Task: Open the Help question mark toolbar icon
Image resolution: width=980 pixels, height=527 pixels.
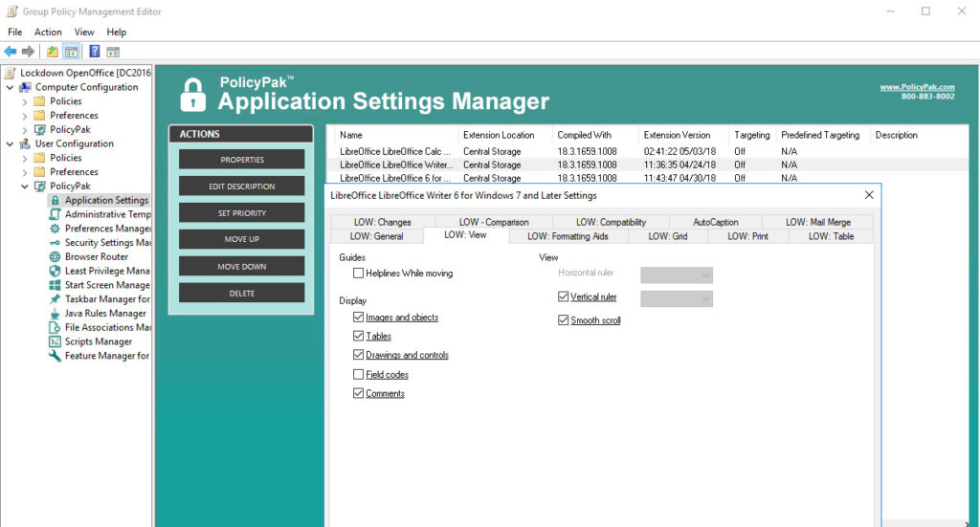Action: (95, 52)
